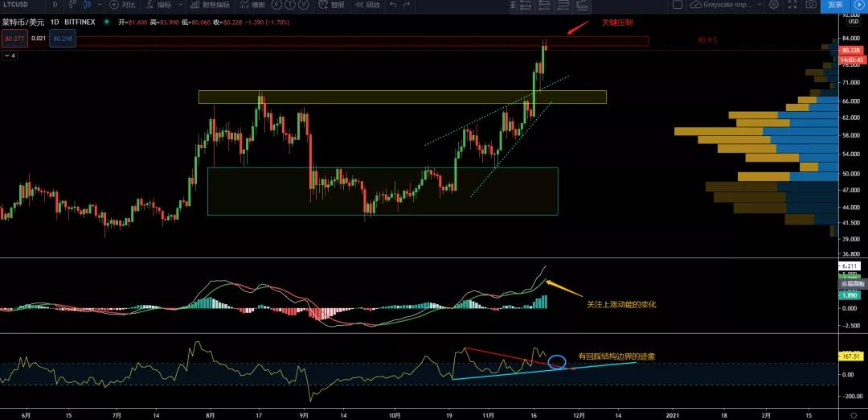
Task: Select the highlighted blue candlestick style icon
Action: click(x=87, y=5)
